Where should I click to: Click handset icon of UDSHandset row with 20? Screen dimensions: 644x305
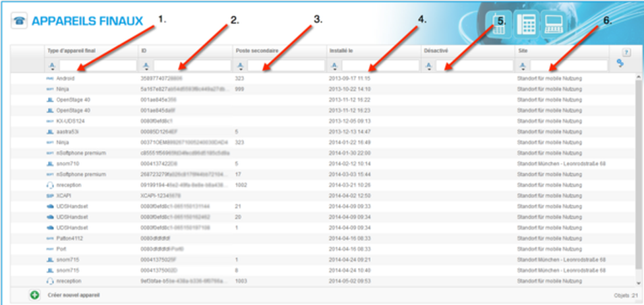tap(50, 217)
